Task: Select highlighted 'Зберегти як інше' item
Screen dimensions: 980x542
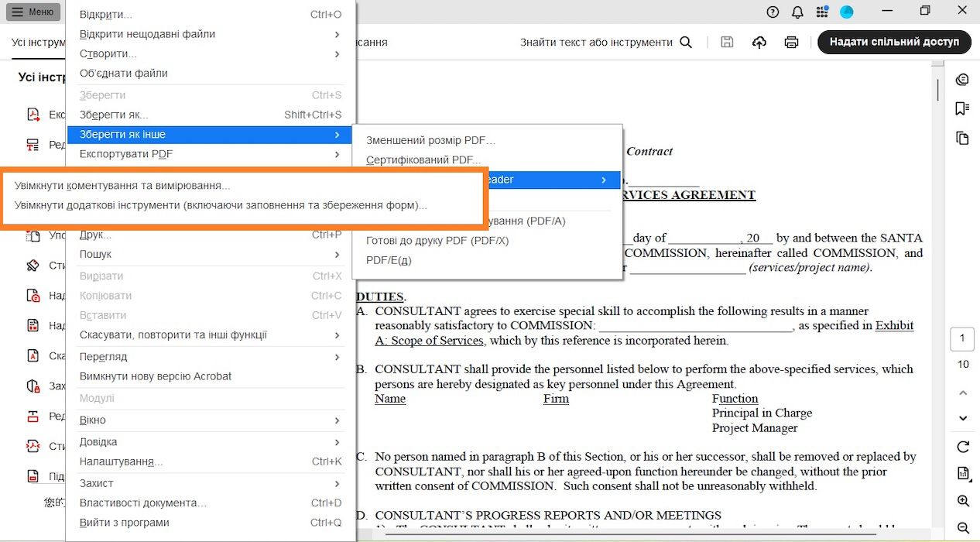Action: pos(211,134)
